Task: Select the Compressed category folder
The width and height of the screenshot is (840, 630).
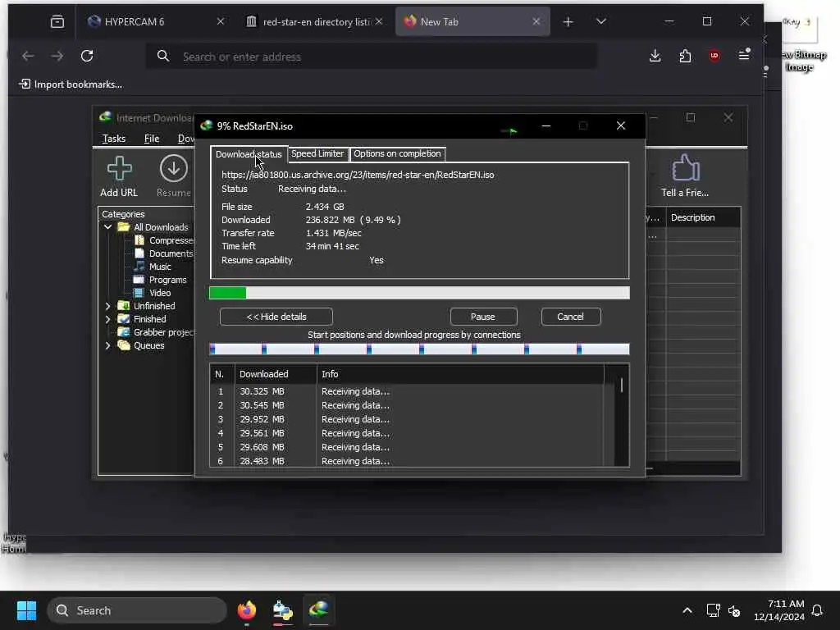Action: coord(164,240)
